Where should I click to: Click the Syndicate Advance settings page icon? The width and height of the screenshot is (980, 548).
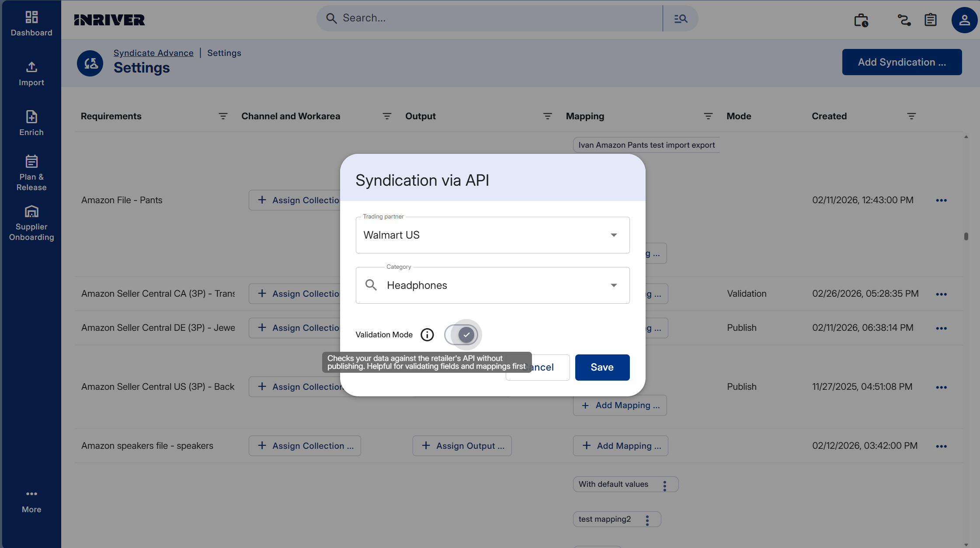[90, 63]
